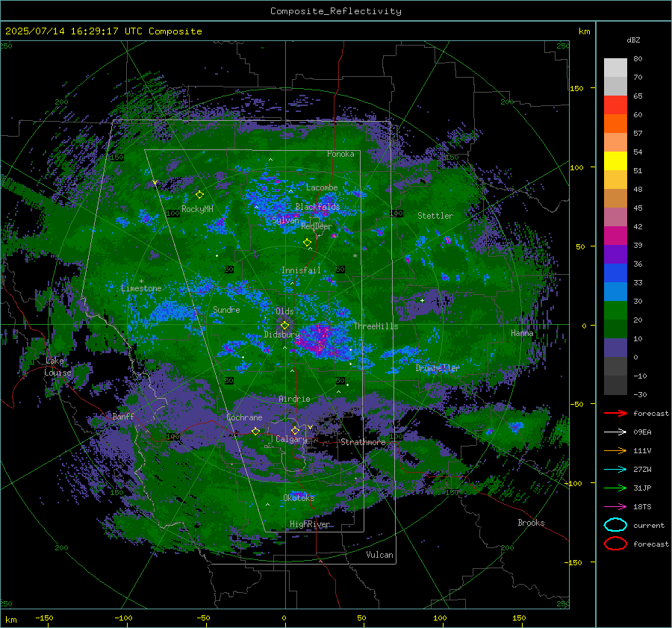Click the red forecast ellipse icon
This screenshot has height=628, width=672.
pyautogui.click(x=615, y=544)
